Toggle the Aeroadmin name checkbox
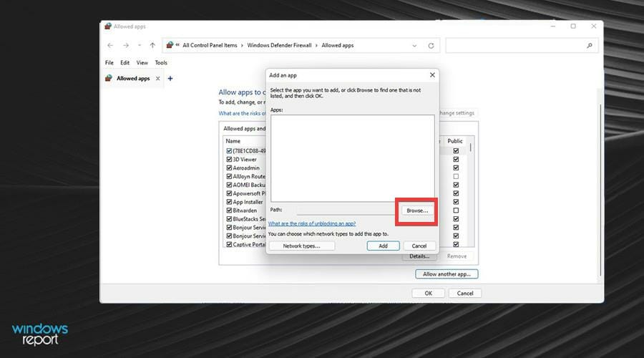The image size is (644, 358). coord(229,168)
